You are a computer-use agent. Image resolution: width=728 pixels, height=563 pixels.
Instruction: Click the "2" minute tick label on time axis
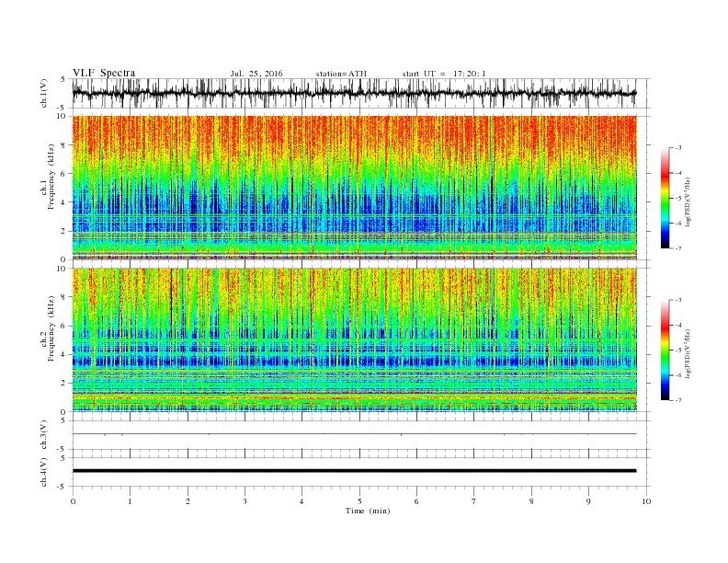188,501
